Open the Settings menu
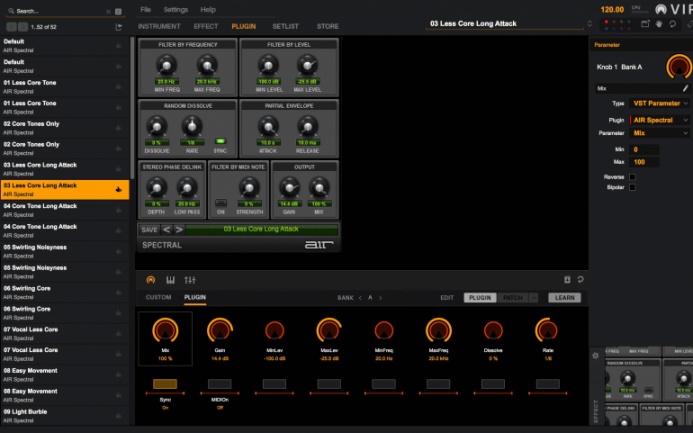The height and width of the screenshot is (433, 693). pos(175,9)
